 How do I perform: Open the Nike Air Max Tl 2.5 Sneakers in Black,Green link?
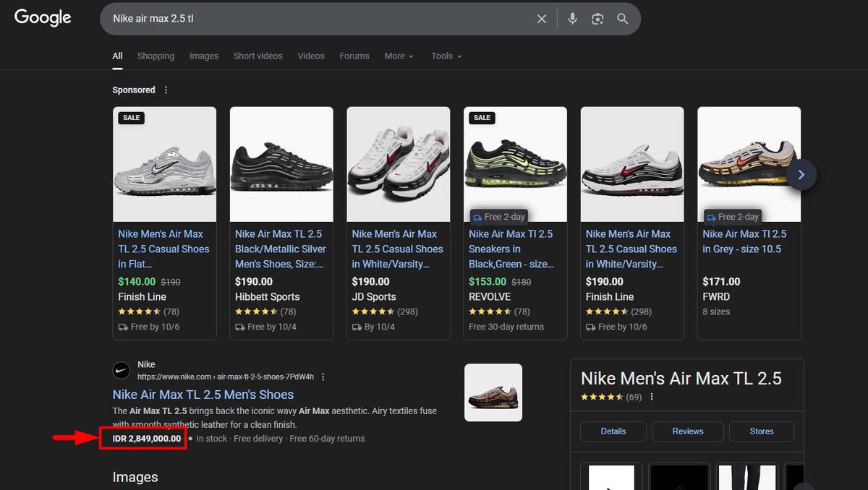point(513,249)
